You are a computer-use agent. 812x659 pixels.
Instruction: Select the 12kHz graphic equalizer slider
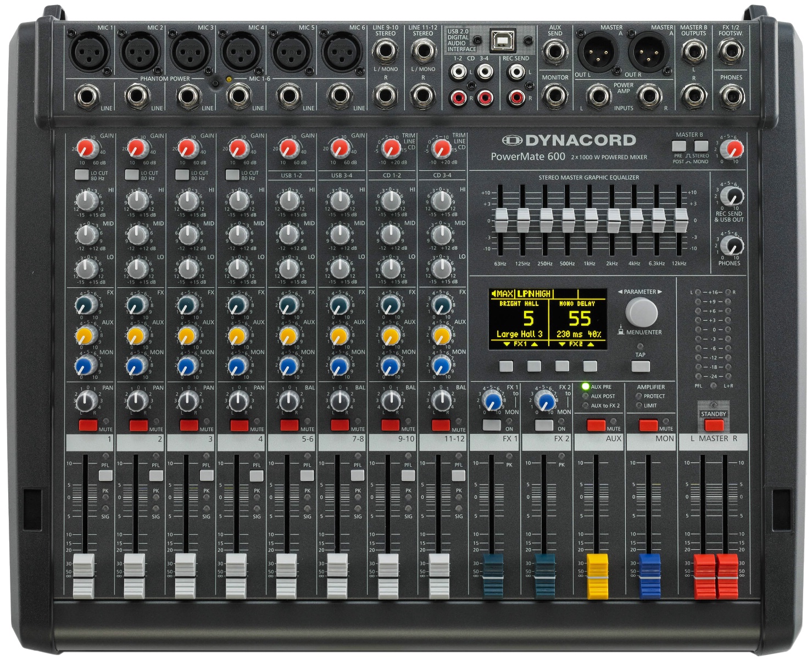pyautogui.click(x=681, y=221)
